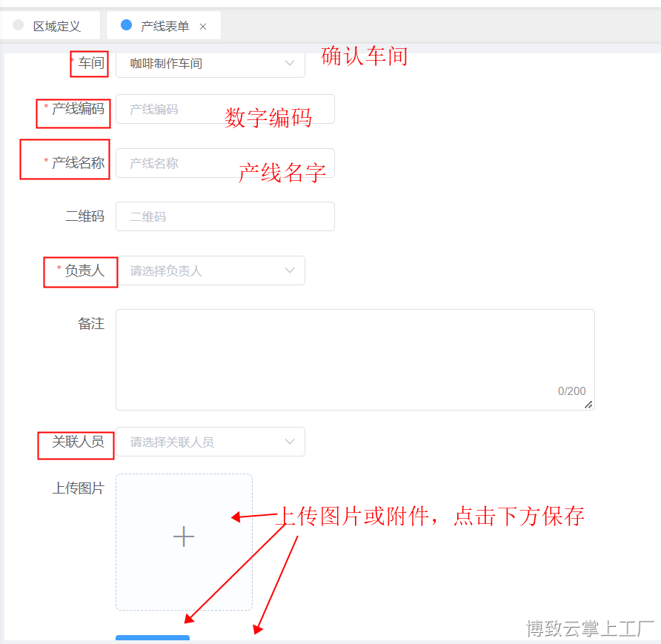Focus the 二维码 input field

click(x=225, y=216)
